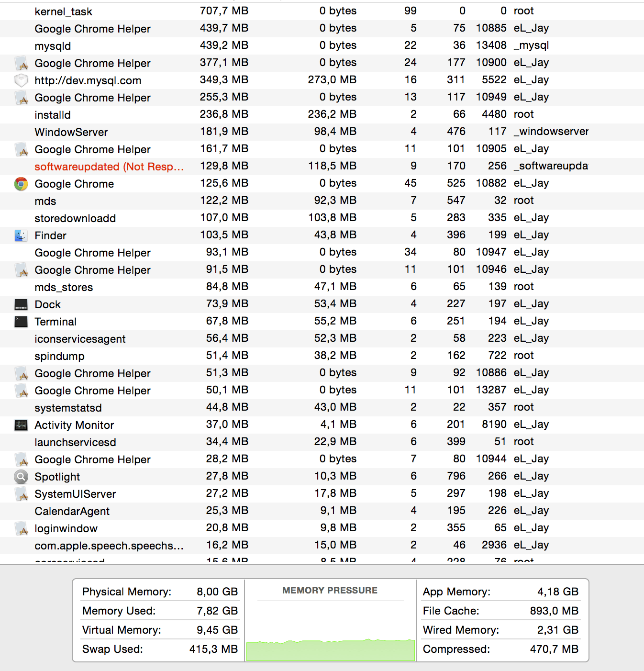644x671 pixels.
Task: Click PID 5522 cell
Action: [x=494, y=79]
